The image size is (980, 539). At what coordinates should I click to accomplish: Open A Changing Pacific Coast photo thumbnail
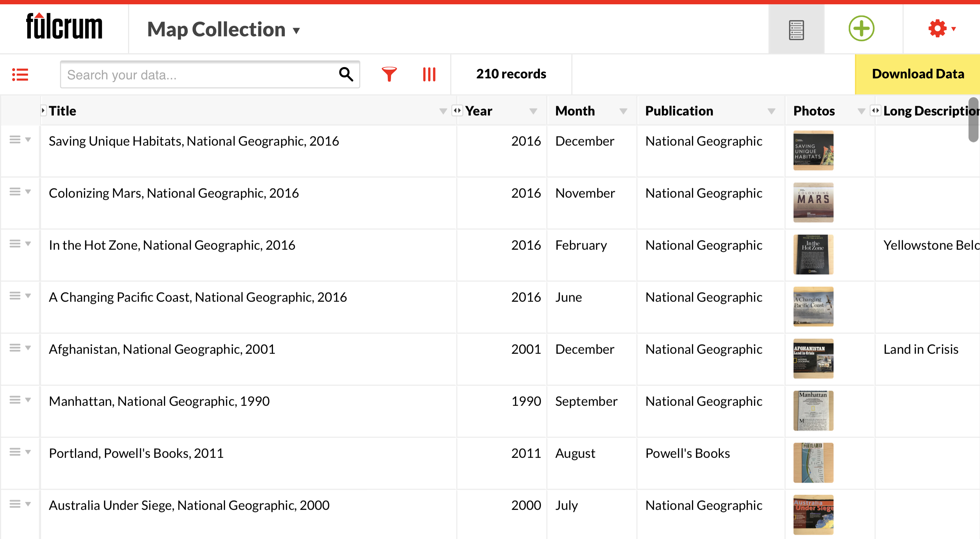click(813, 306)
